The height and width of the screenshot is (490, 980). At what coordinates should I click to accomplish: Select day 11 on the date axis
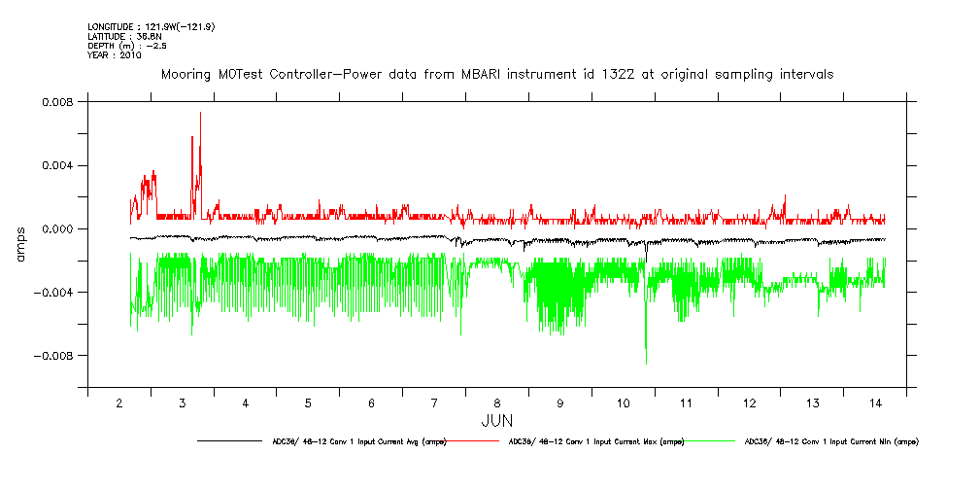[686, 402]
